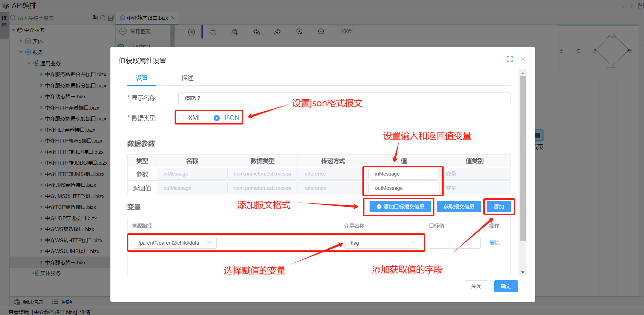644x315 pixels.
Task: Open the flag variable name dropdown
Action: (x=382, y=243)
